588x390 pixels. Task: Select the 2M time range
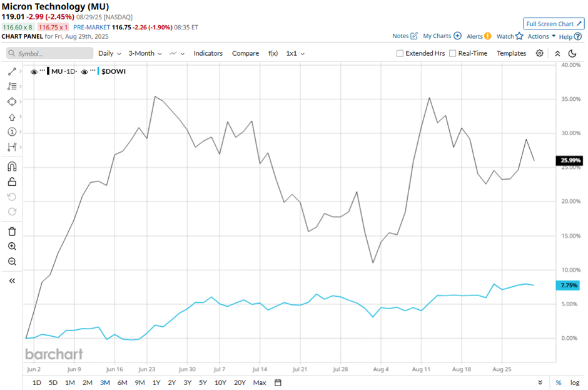tap(88, 382)
